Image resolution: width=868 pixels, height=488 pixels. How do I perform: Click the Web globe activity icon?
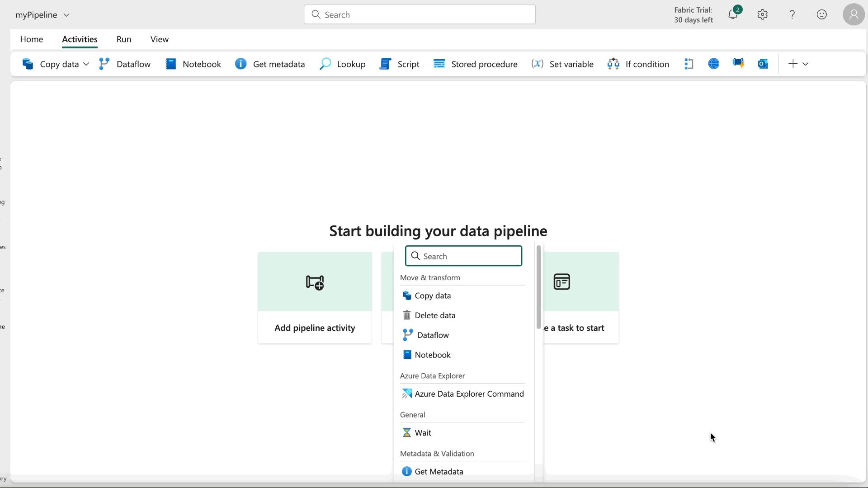tap(714, 64)
